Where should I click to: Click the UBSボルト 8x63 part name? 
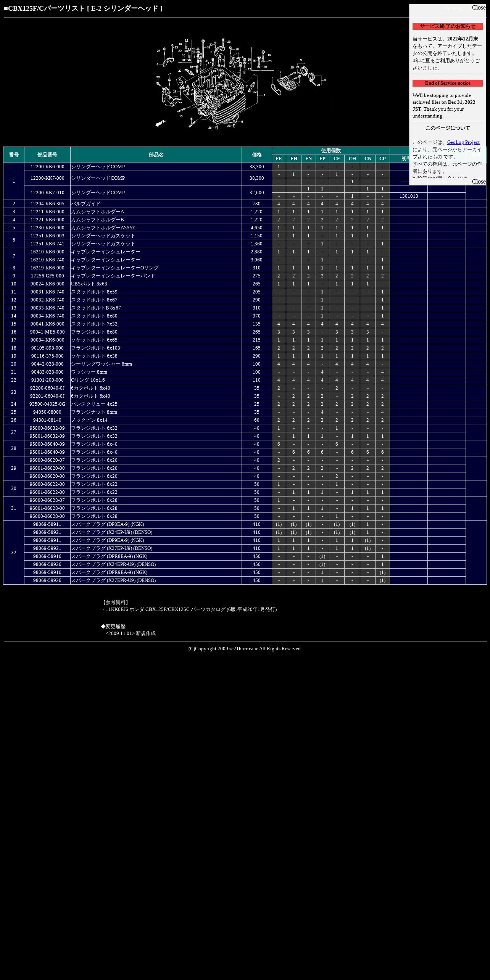point(89,284)
